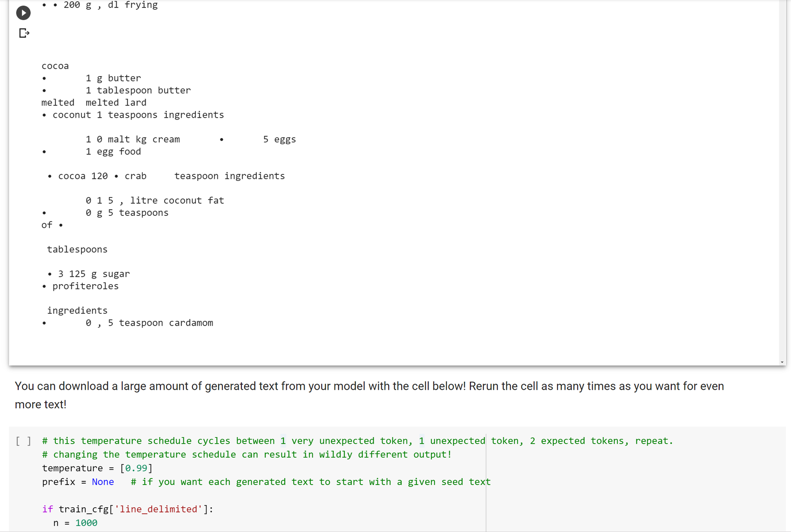Click the output line '1 g butter'
This screenshot has width=791, height=532.
click(113, 78)
